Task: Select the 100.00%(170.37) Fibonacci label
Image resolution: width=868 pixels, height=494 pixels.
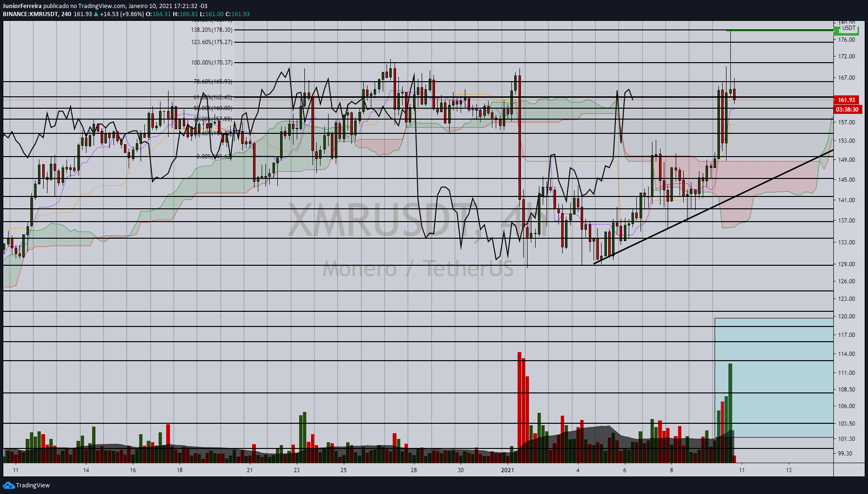Action: 212,63
